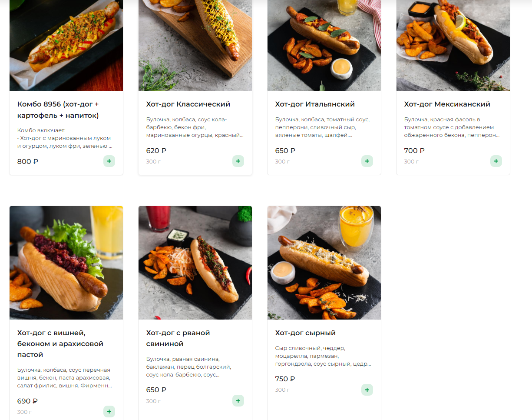View Хот-дог Классический photo
Image resolution: width=532 pixels, height=420 pixels.
coord(195,45)
